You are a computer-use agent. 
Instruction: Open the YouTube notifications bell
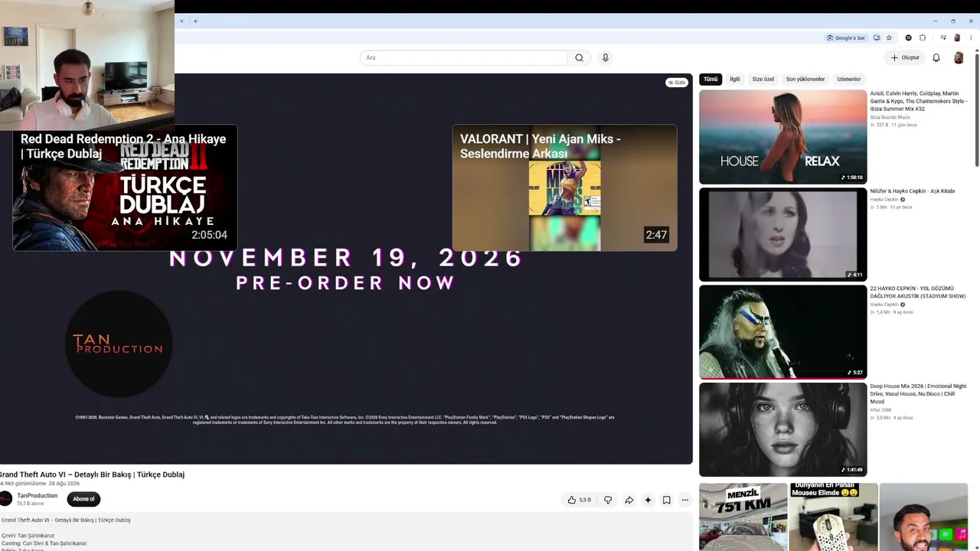[936, 57]
